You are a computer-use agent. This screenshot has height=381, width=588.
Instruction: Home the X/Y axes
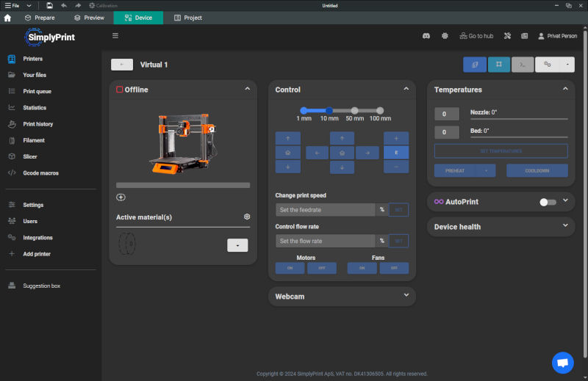[x=342, y=153]
